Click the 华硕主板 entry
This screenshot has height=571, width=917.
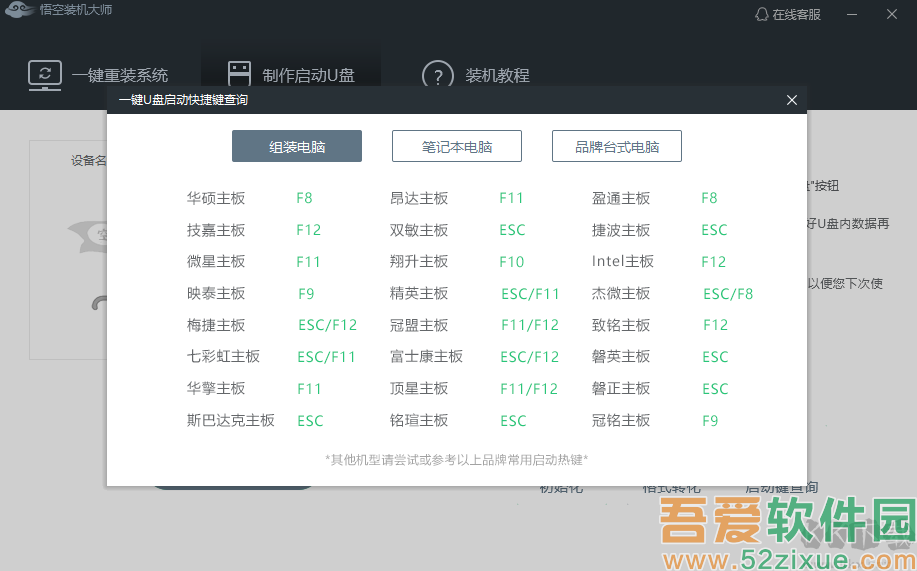coord(216,198)
